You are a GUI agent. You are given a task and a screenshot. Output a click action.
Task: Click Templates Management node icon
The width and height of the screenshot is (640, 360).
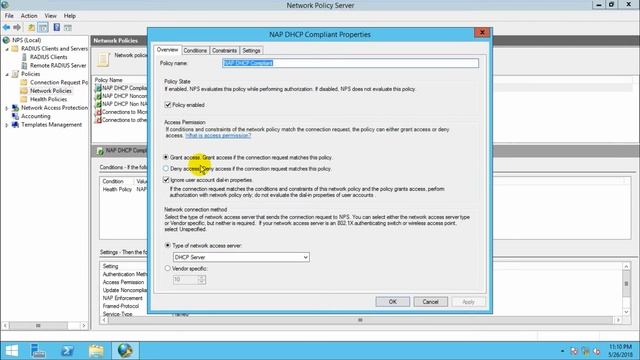15,125
